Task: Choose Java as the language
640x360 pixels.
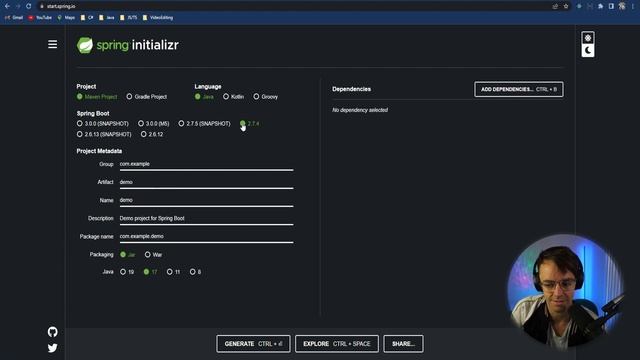Action: [x=204, y=97]
